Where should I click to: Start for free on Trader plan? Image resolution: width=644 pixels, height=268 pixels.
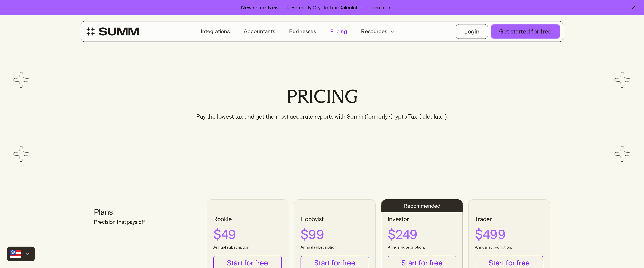(x=509, y=262)
